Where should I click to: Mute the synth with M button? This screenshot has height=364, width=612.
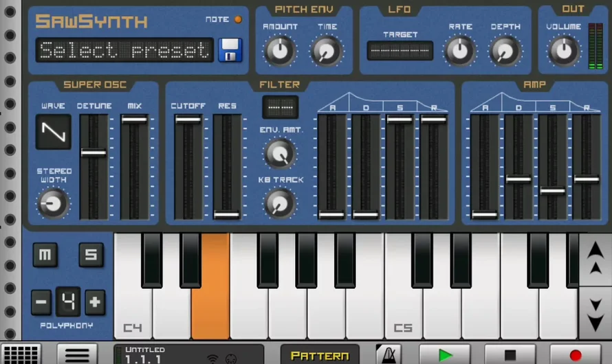click(45, 255)
